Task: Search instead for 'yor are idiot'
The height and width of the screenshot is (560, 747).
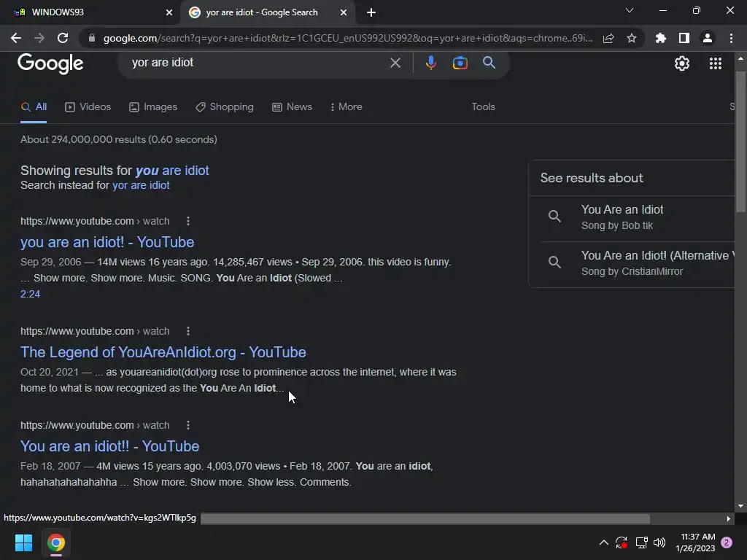Action: click(141, 185)
